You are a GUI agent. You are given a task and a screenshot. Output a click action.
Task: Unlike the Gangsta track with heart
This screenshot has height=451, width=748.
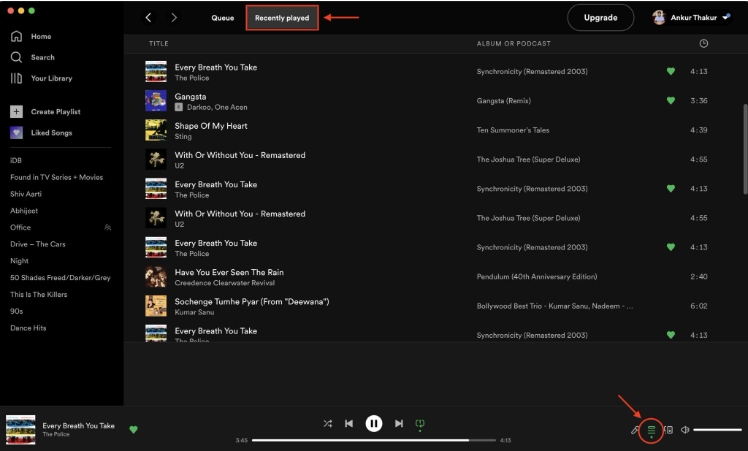click(671, 101)
